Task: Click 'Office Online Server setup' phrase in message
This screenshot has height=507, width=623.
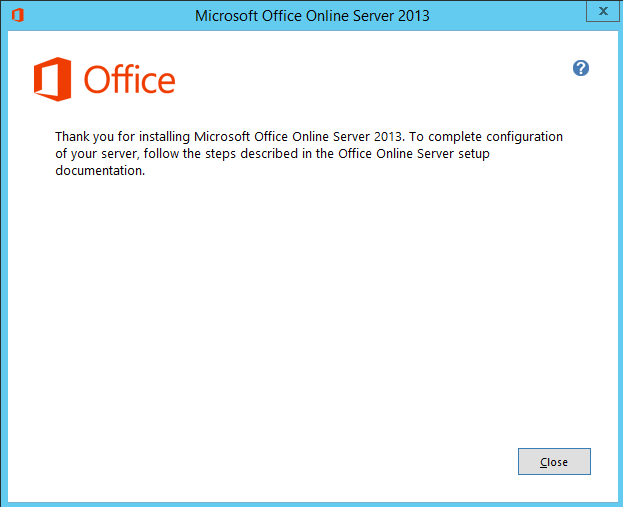Action: click(421, 153)
